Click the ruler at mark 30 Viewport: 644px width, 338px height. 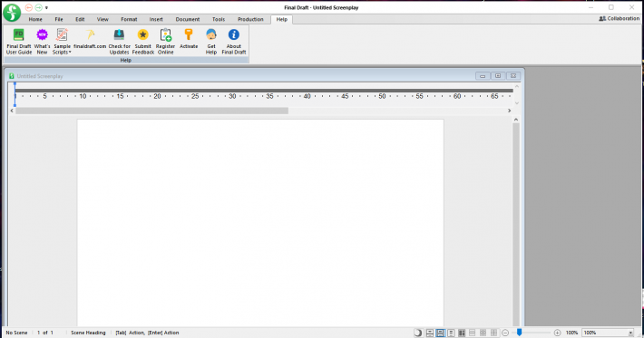point(232,96)
